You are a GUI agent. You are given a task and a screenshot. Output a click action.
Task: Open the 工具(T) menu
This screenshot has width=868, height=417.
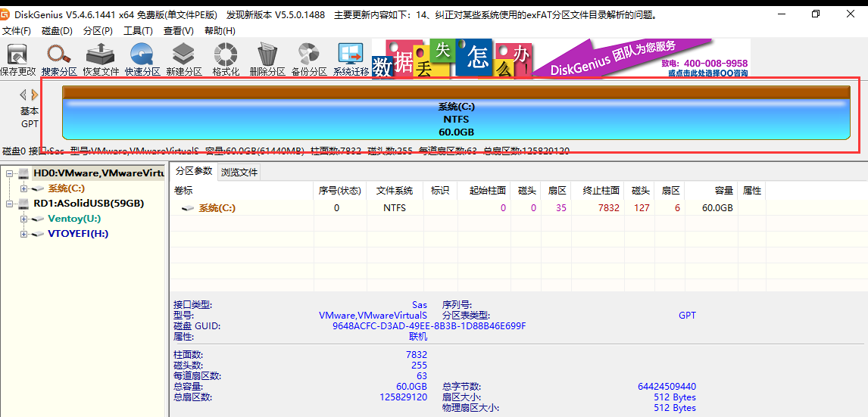138,31
